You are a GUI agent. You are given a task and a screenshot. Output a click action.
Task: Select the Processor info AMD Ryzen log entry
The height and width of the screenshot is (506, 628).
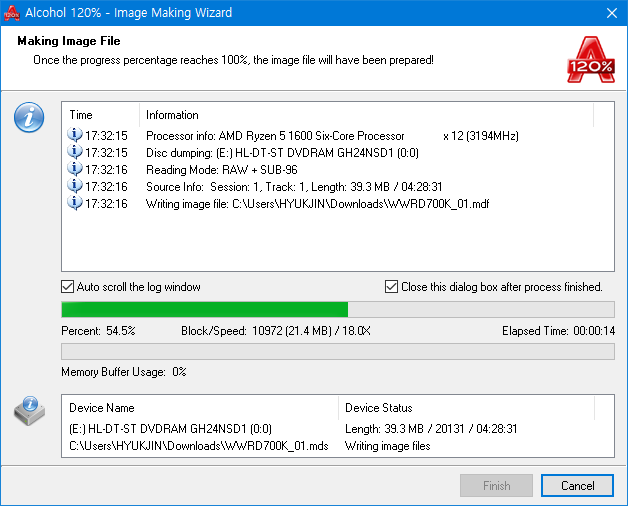click(332, 136)
